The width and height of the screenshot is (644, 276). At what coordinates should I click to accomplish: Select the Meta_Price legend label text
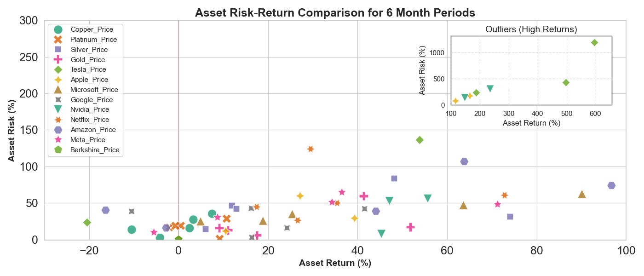[x=87, y=140]
